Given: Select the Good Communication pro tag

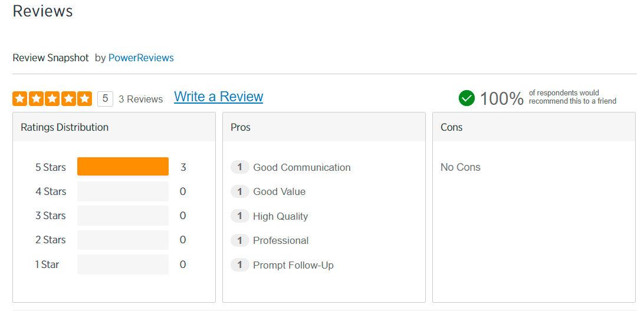Looking at the screenshot, I should pos(301,167).
